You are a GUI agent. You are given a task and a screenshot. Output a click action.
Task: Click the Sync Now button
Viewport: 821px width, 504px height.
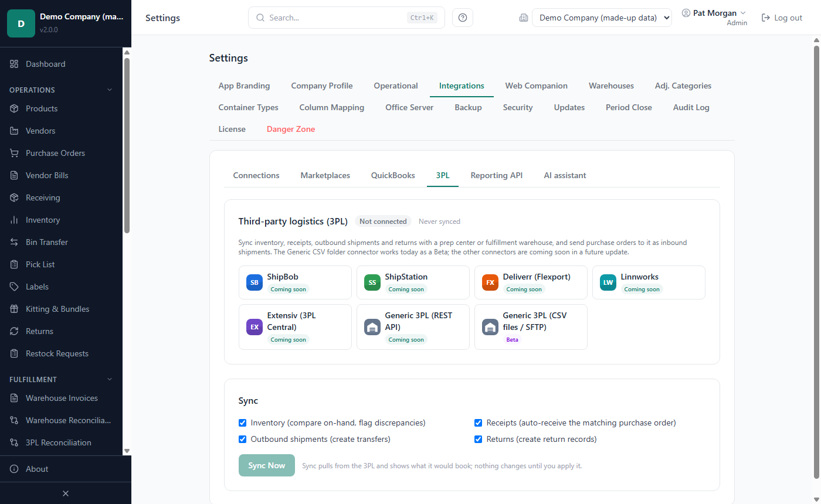267,465
